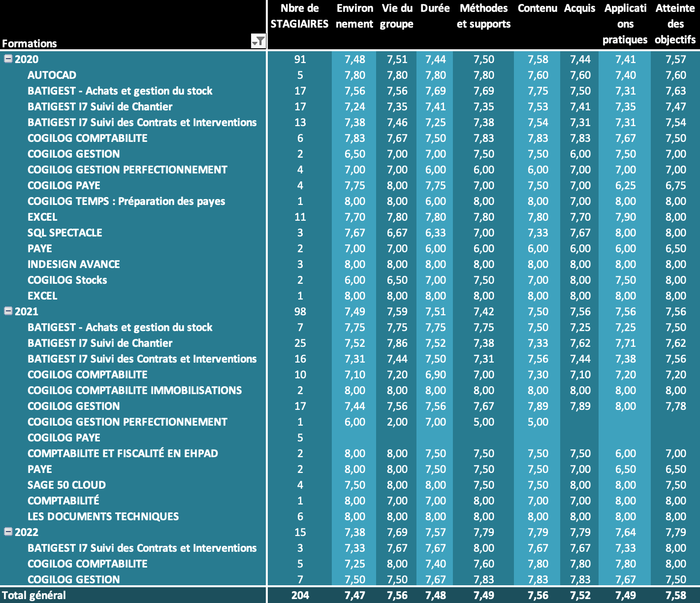Select the COMPTABILITÉ row label
Image resolution: width=700 pixels, height=603 pixels.
[64, 501]
